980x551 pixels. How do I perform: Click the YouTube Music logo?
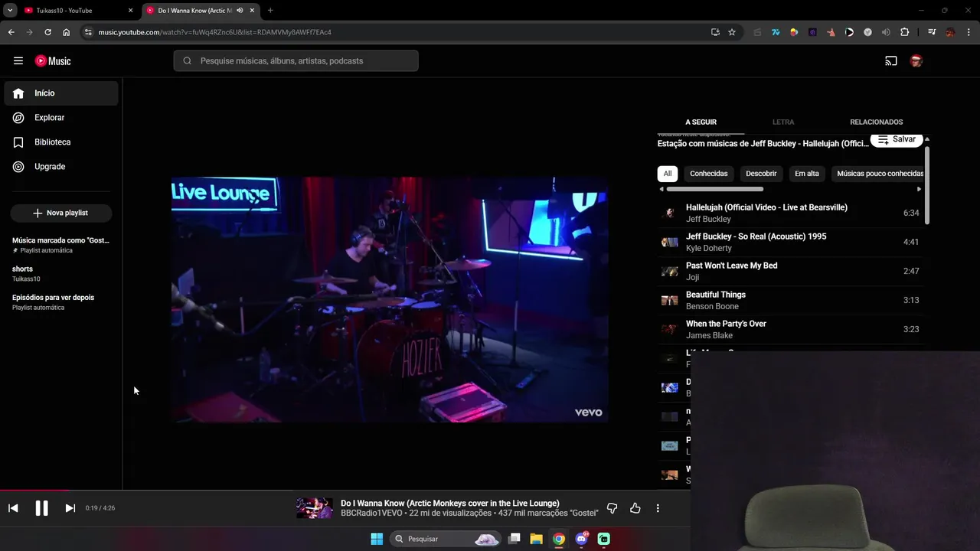pos(53,61)
